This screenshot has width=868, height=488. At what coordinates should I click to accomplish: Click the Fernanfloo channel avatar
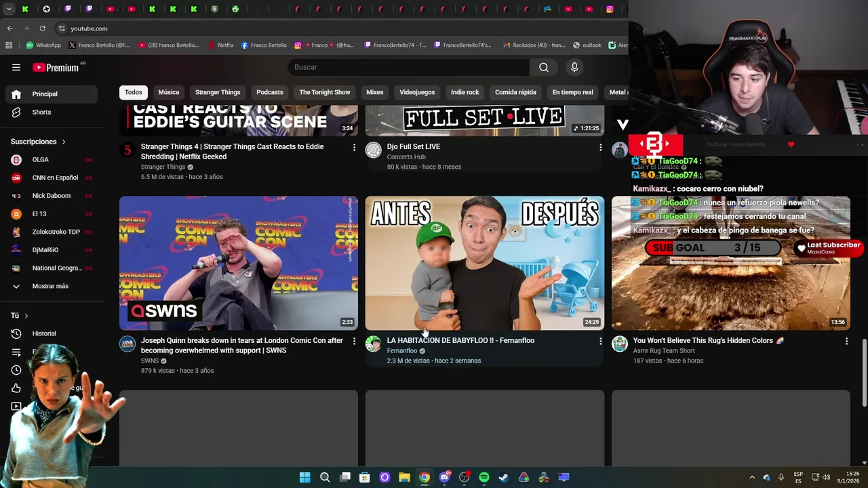(x=374, y=344)
